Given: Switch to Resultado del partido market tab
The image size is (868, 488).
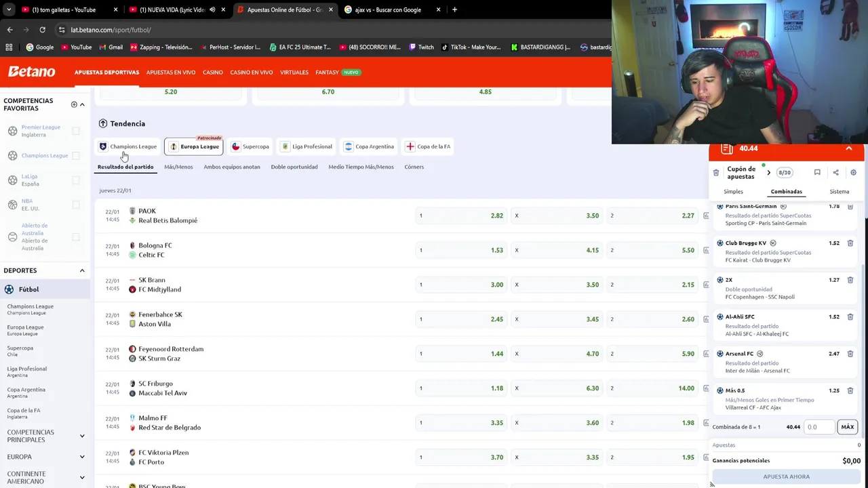Looking at the screenshot, I should click(125, 167).
